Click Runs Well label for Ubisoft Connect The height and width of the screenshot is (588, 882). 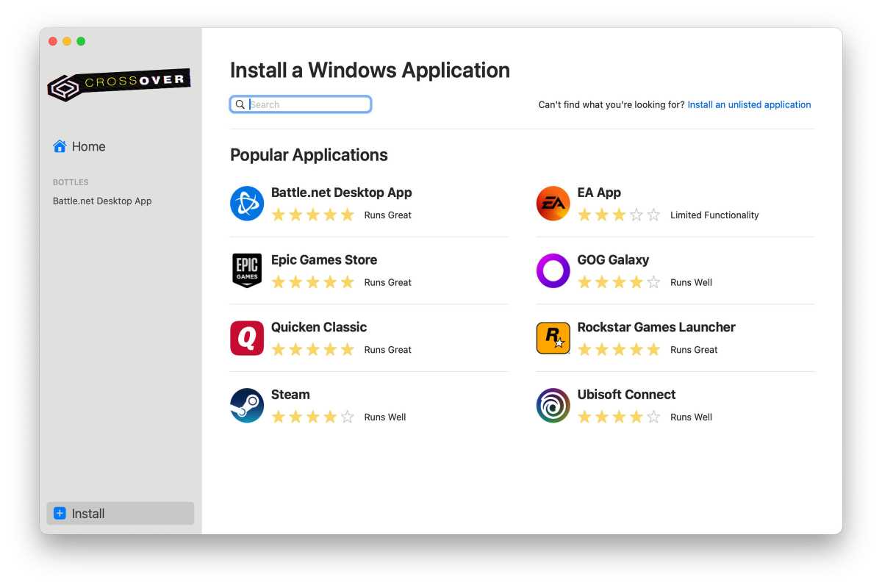(691, 417)
